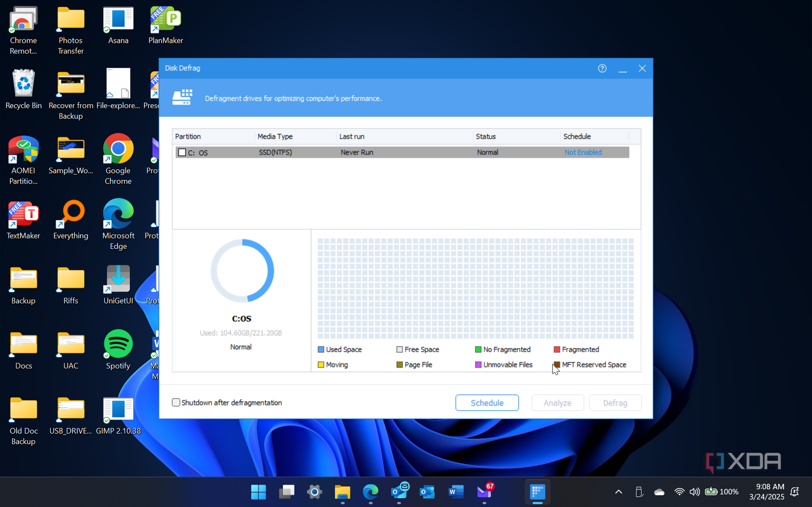Open the Asana desktop shortcut
The image size is (812, 507).
coord(118,26)
